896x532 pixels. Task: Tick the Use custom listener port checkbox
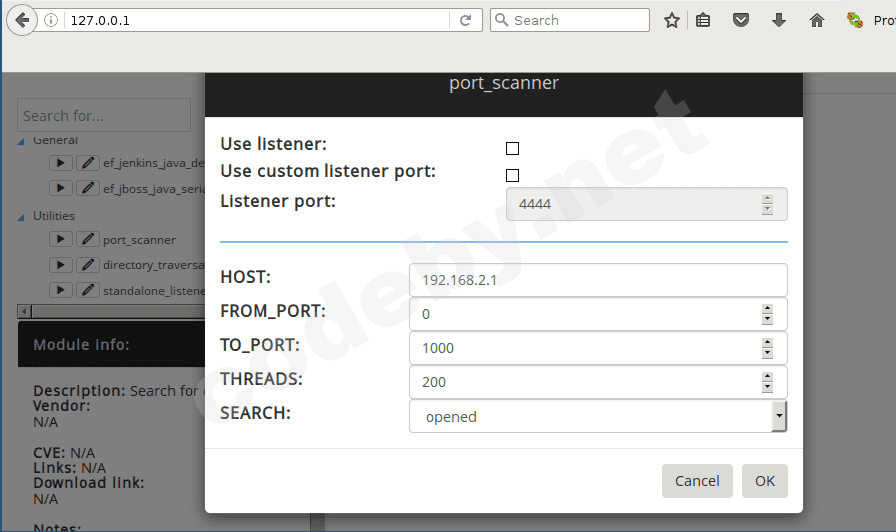click(512, 175)
